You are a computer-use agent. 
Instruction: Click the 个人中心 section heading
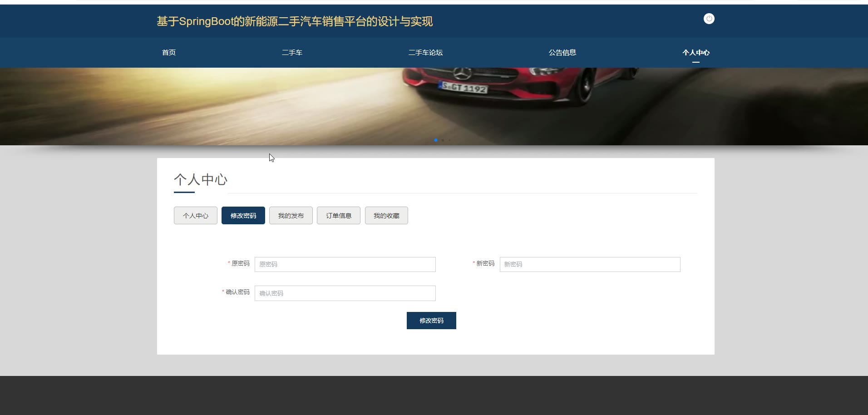coord(201,179)
